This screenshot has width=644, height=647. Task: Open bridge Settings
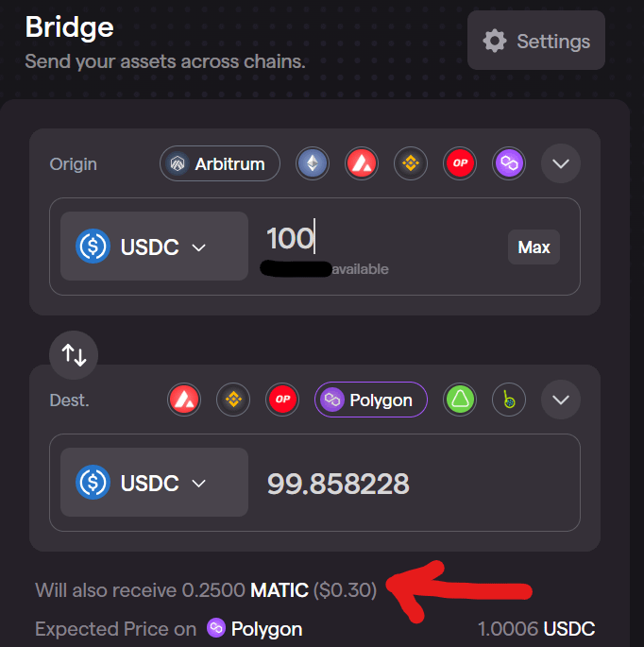click(x=536, y=41)
